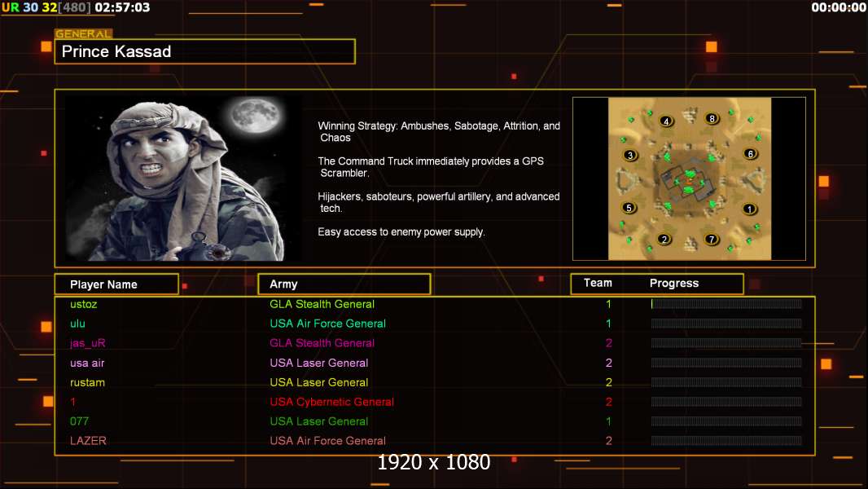The image size is (868, 489).
Task: Click start position 8 on the minimap
Action: [712, 118]
